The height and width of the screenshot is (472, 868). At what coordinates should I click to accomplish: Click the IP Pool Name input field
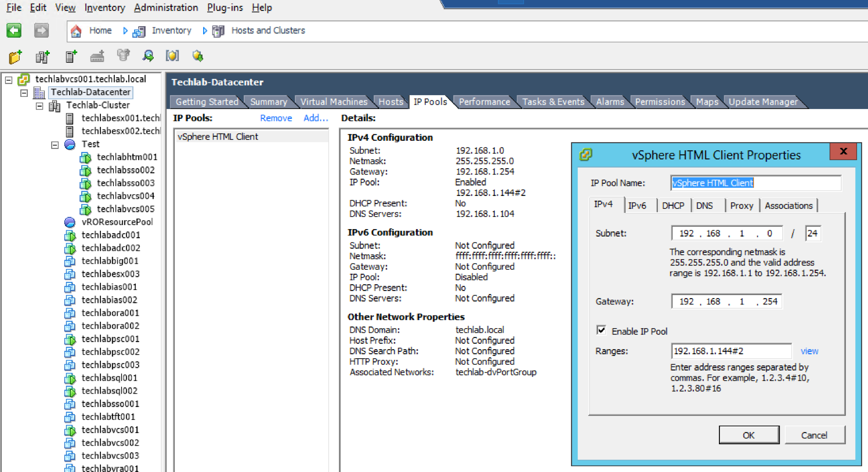click(755, 183)
